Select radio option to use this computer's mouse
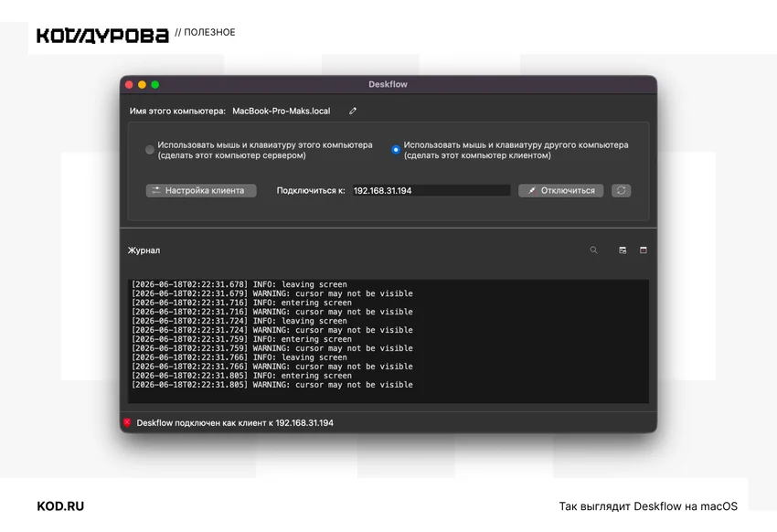The height and width of the screenshot is (532, 777). pyautogui.click(x=150, y=150)
